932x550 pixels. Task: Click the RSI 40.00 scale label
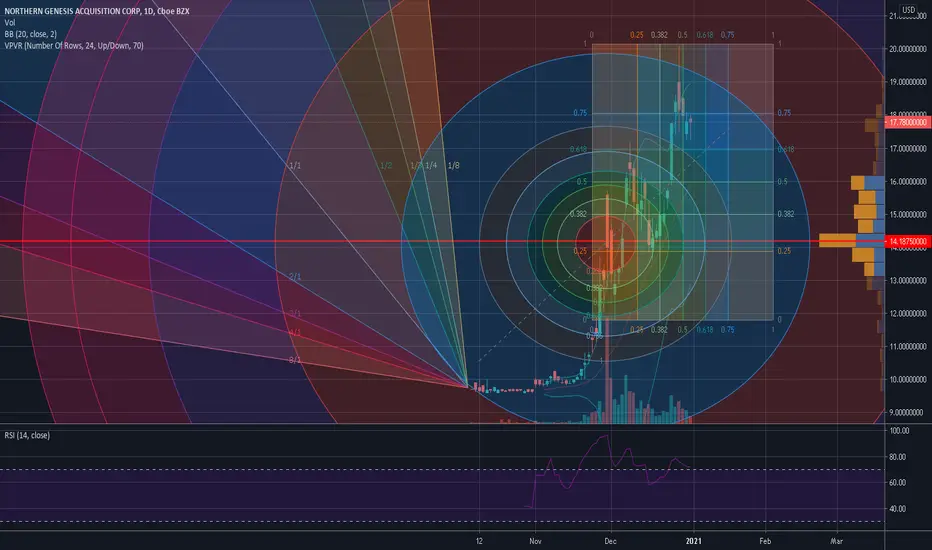click(x=898, y=508)
